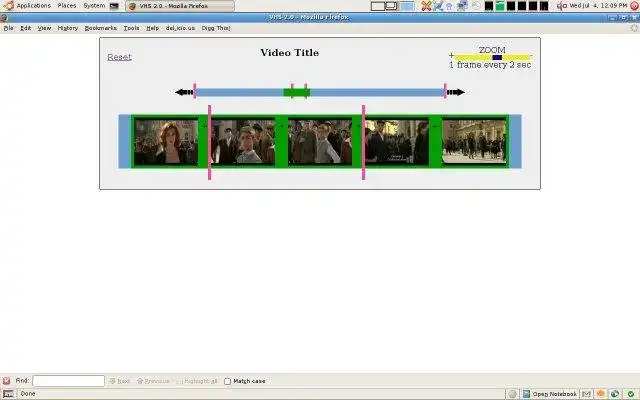Select the fourth thumbnail with dark silhouettes

click(397, 142)
